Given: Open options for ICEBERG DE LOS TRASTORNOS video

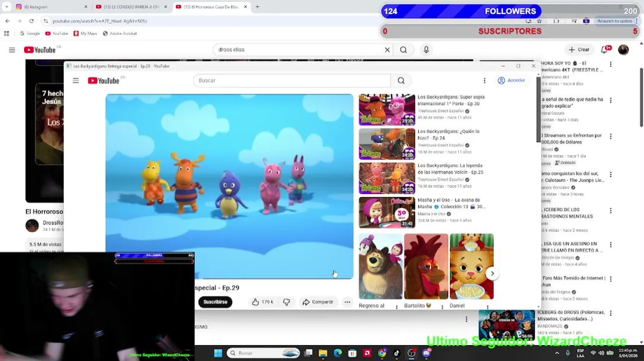Looking at the screenshot, I should pyautogui.click(x=610, y=211).
